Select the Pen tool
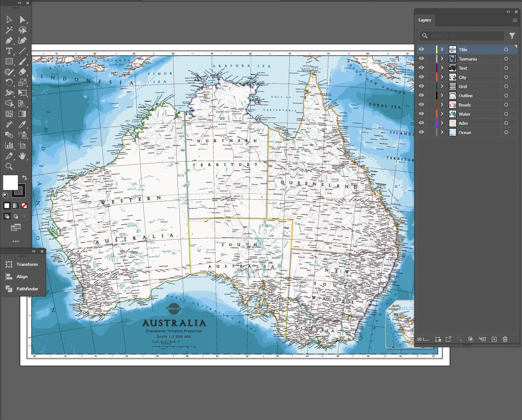522x420 pixels. click(x=9, y=40)
